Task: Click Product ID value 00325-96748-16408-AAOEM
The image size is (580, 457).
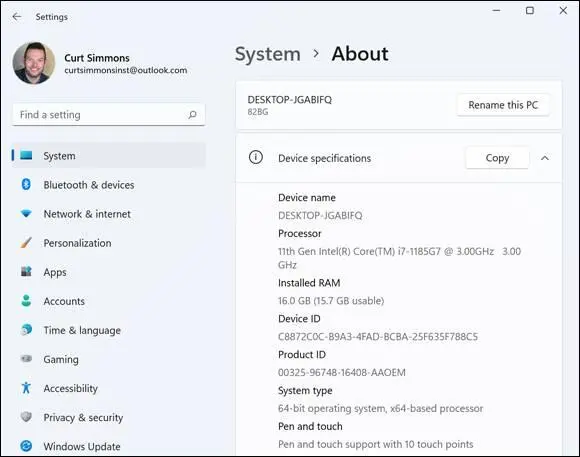Action: [342, 372]
